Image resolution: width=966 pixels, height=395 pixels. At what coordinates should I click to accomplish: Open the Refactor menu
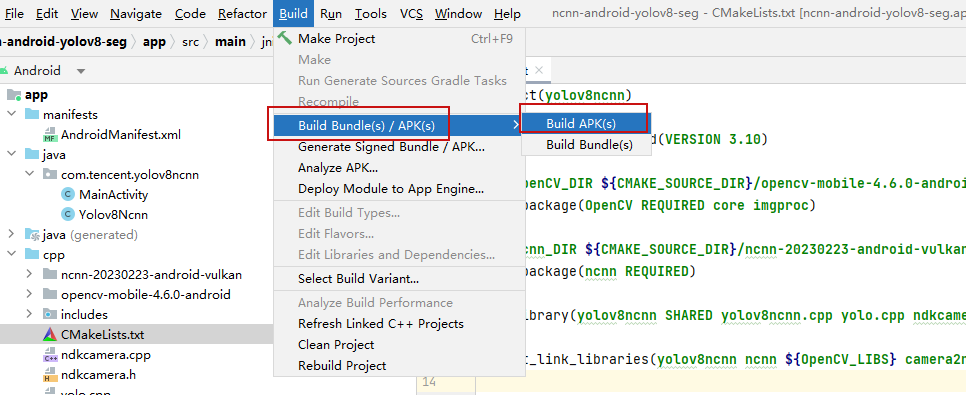pos(243,14)
